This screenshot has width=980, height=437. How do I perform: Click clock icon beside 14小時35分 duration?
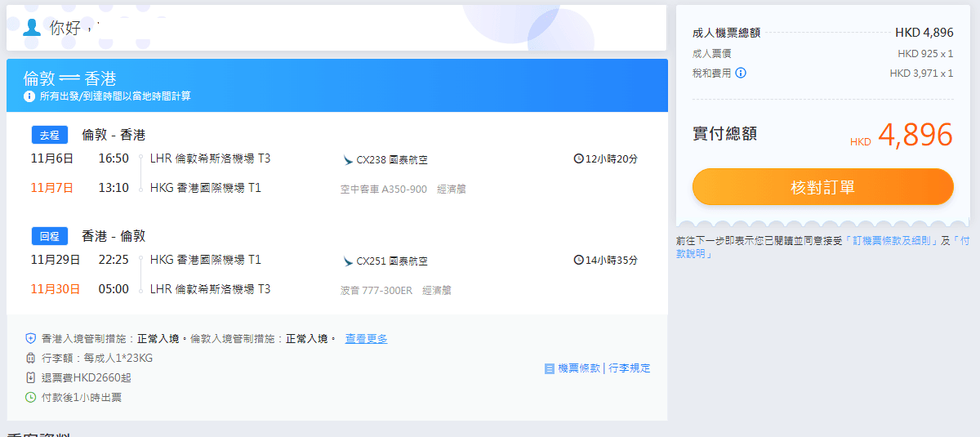coord(579,260)
